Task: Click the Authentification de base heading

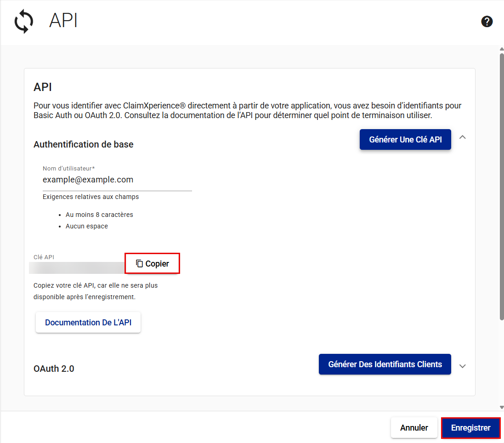Action: pos(84,144)
